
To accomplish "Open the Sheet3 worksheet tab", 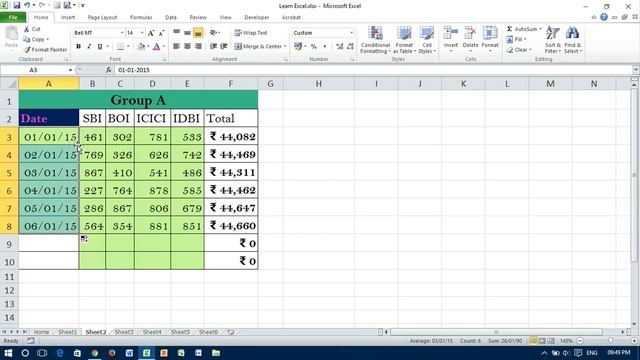I will [x=124, y=332].
